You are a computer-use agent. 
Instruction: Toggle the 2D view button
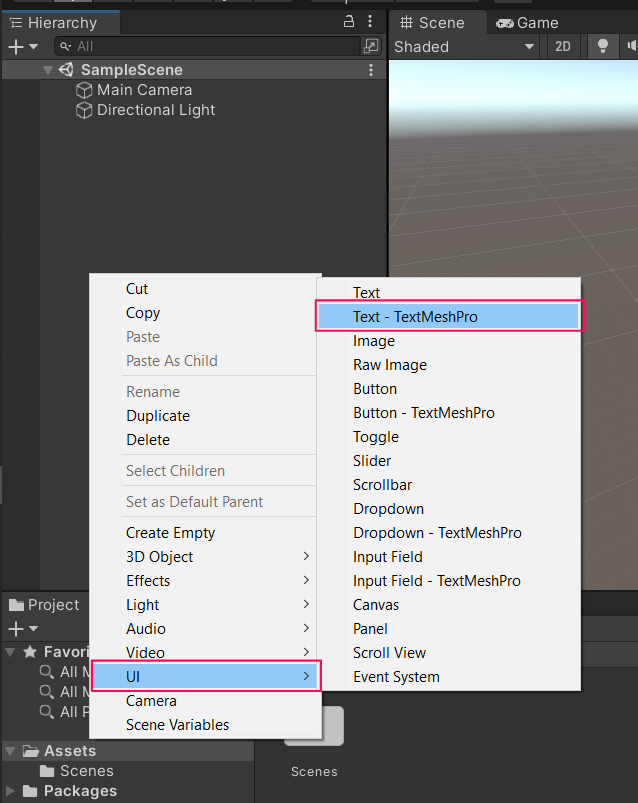(x=562, y=47)
